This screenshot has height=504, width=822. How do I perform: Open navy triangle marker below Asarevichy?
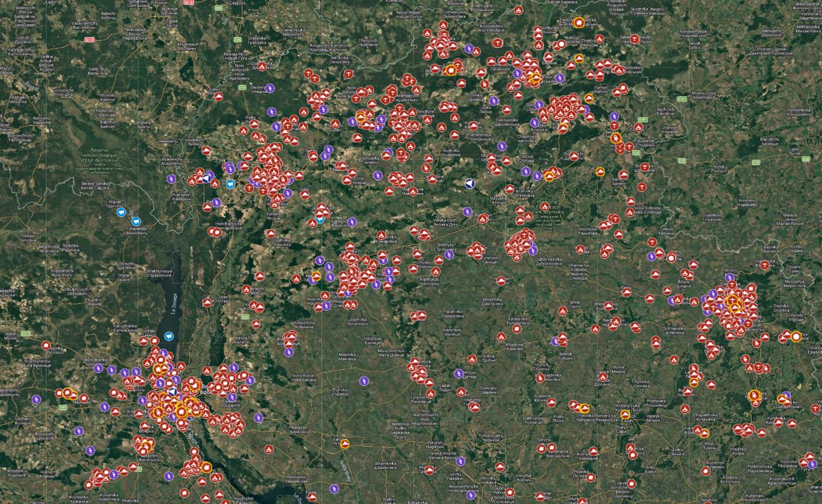[207, 177]
